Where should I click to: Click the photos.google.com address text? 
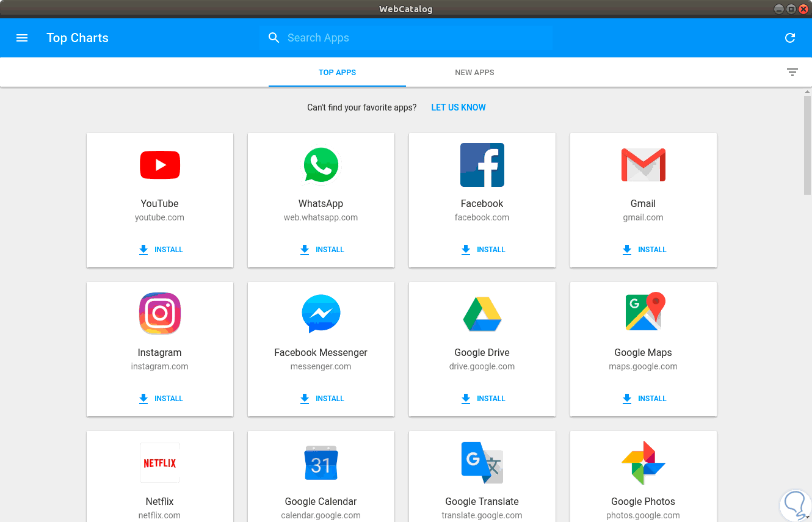pos(643,515)
